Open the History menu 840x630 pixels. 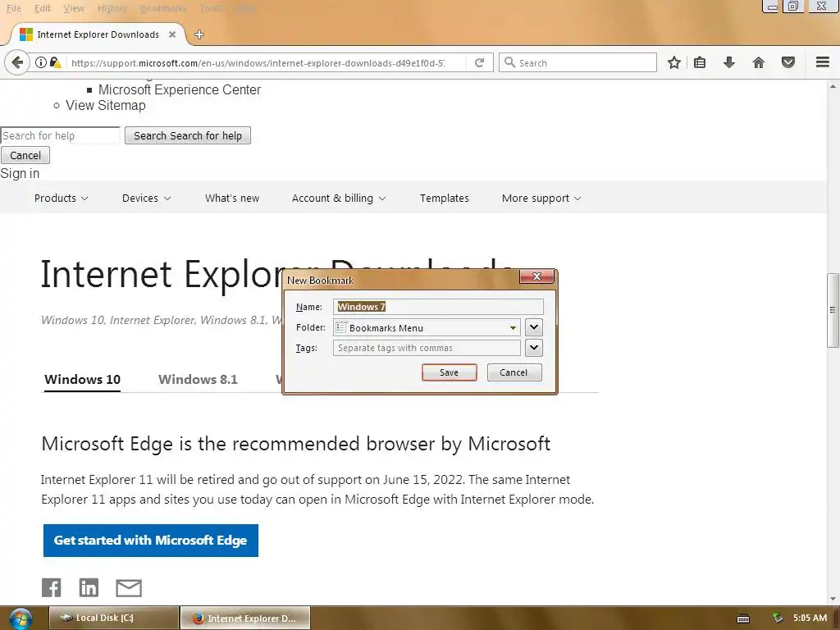pos(112,8)
